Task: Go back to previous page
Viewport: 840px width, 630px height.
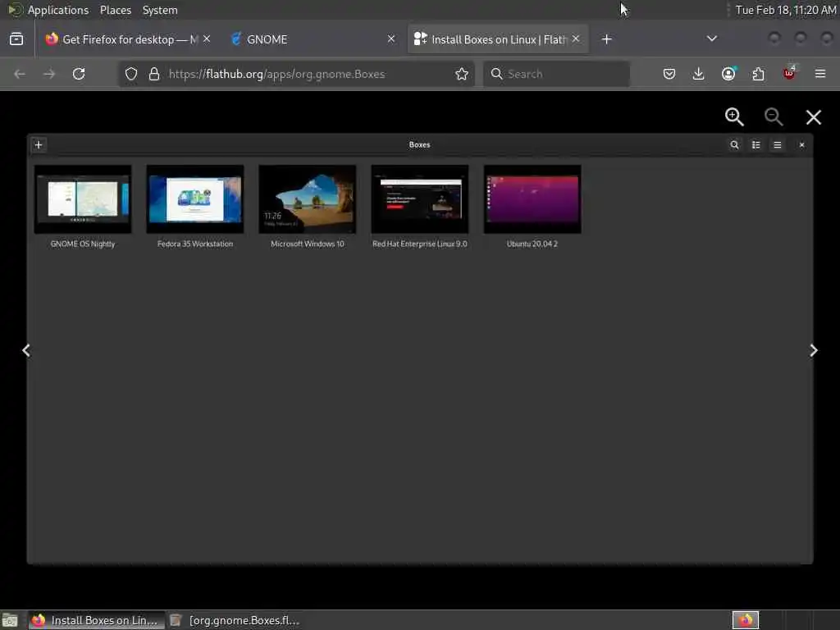Action: coord(20,74)
